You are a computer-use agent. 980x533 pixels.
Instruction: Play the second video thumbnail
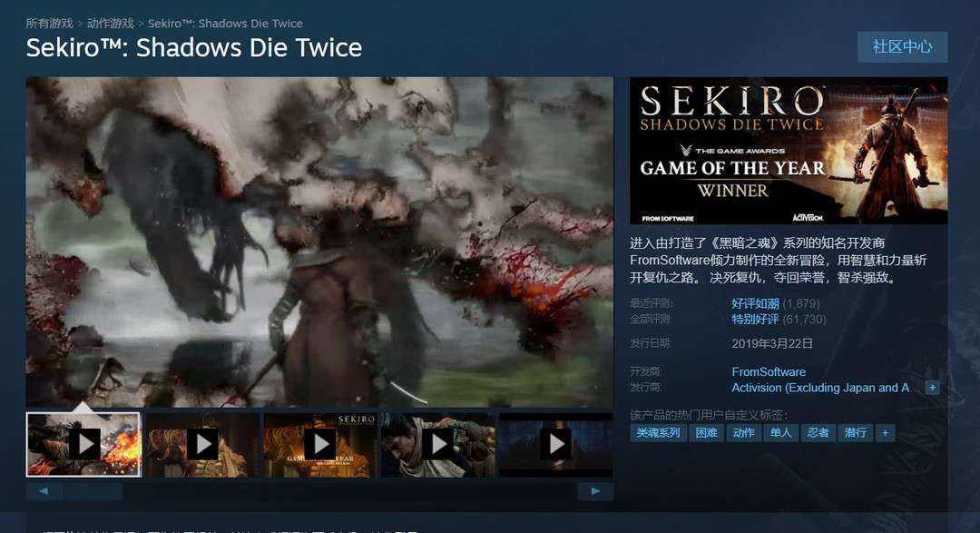202,444
